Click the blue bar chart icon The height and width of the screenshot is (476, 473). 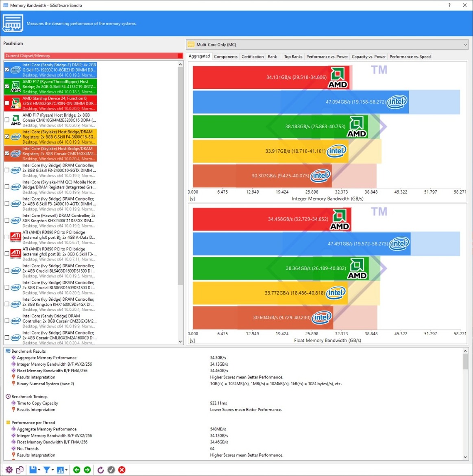[60, 469]
